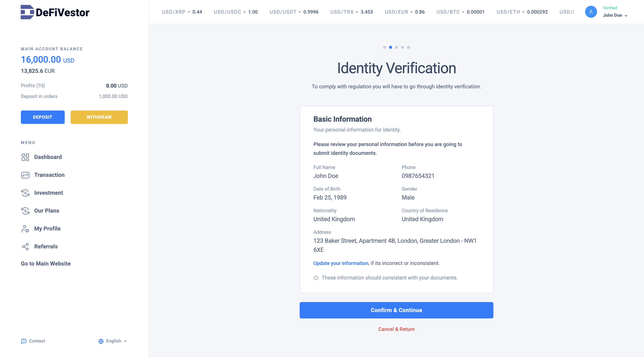Click the Transaction arrows icon

[25, 175]
